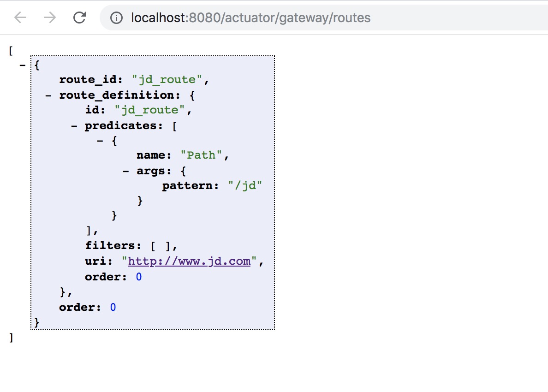This screenshot has width=548, height=392.
Task: Click the browser back arrow
Action: (20, 18)
